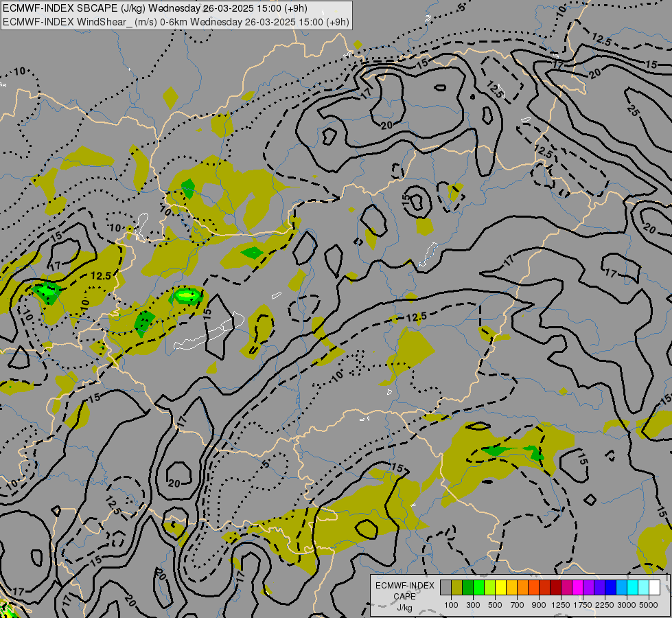Select the orange swatch just after 700
Screen dimensions: 672x618
(523, 588)
